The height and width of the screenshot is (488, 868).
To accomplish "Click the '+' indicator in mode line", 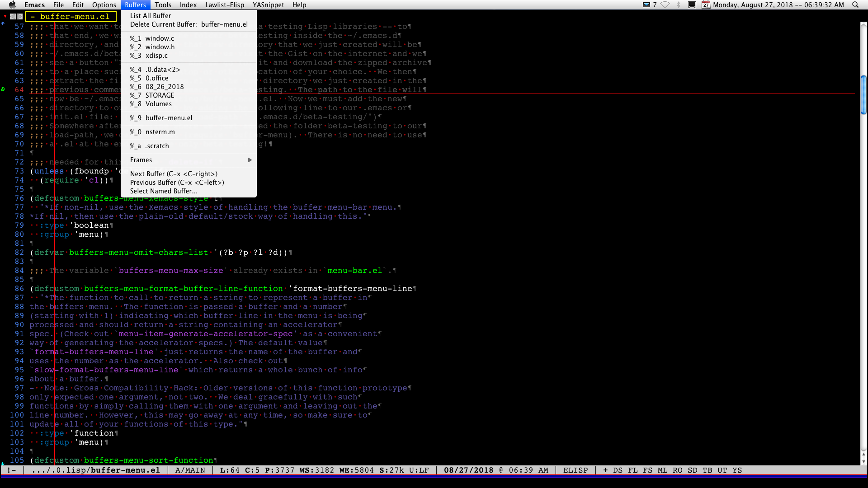I will (605, 470).
